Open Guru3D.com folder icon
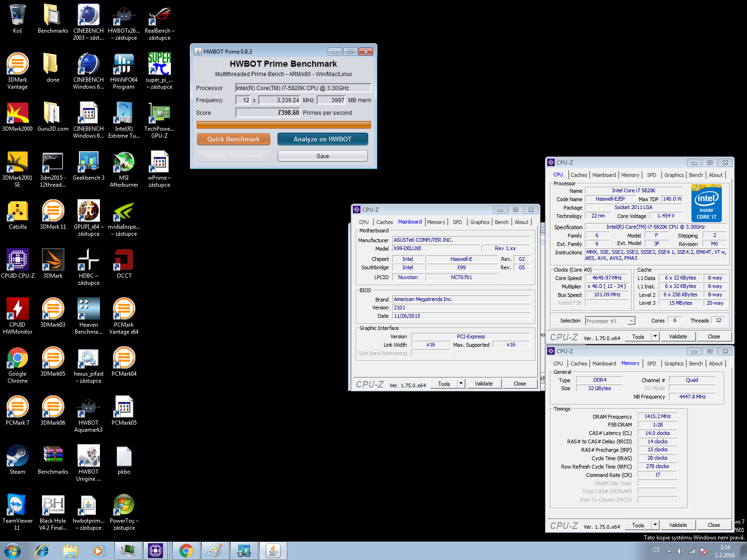Screen dimensions: 747x560 (53, 117)
